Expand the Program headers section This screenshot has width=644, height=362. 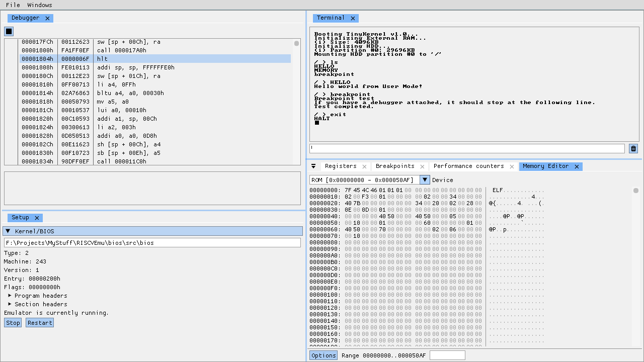pyautogui.click(x=10, y=296)
